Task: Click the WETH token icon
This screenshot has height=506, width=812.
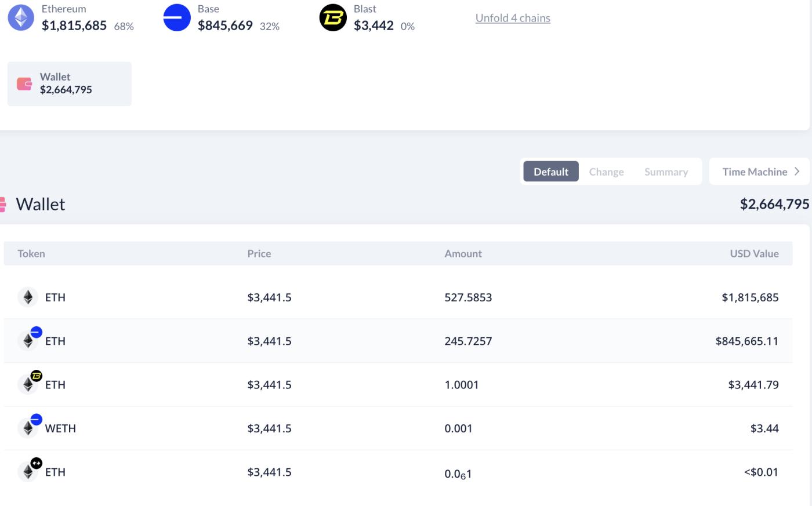Action: (x=28, y=428)
